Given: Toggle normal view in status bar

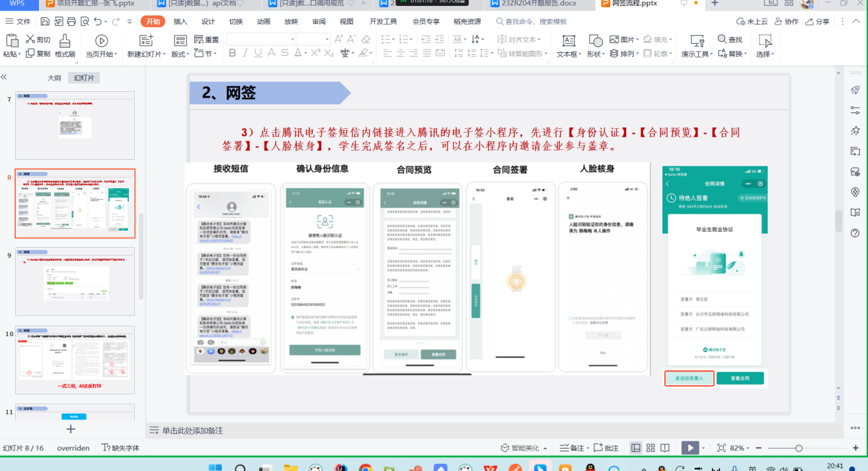Looking at the screenshot, I should (635, 448).
